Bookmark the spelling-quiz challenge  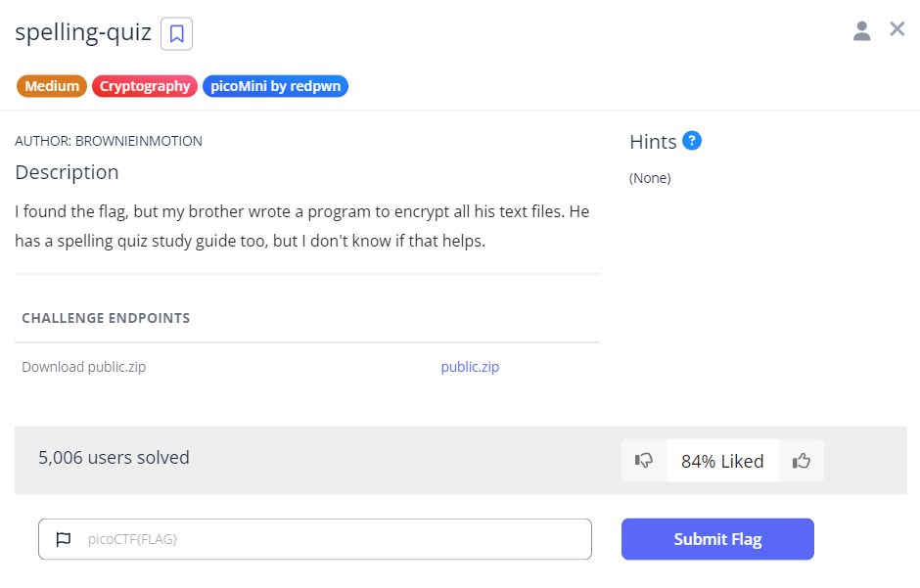176,33
